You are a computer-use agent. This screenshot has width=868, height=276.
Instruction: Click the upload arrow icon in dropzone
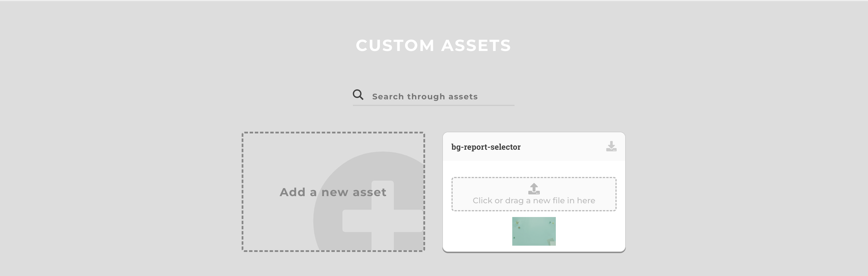point(534,188)
